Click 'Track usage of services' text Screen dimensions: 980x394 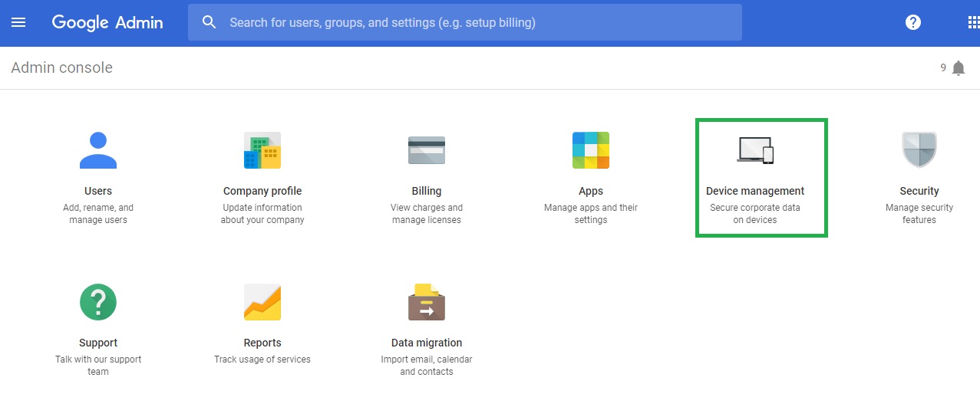(x=262, y=360)
